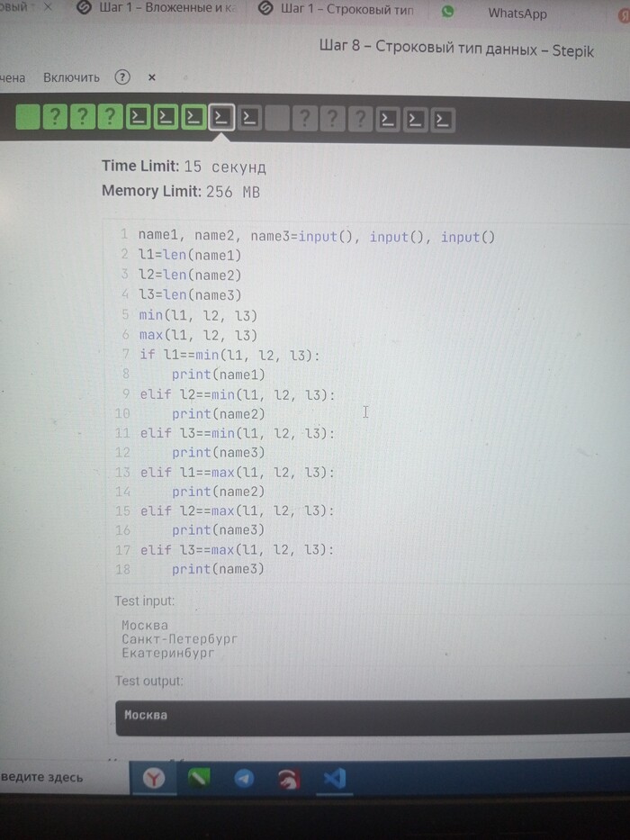630x840 pixels.
Task: Go to step 16 last gray code-task square
Action: coord(443,121)
